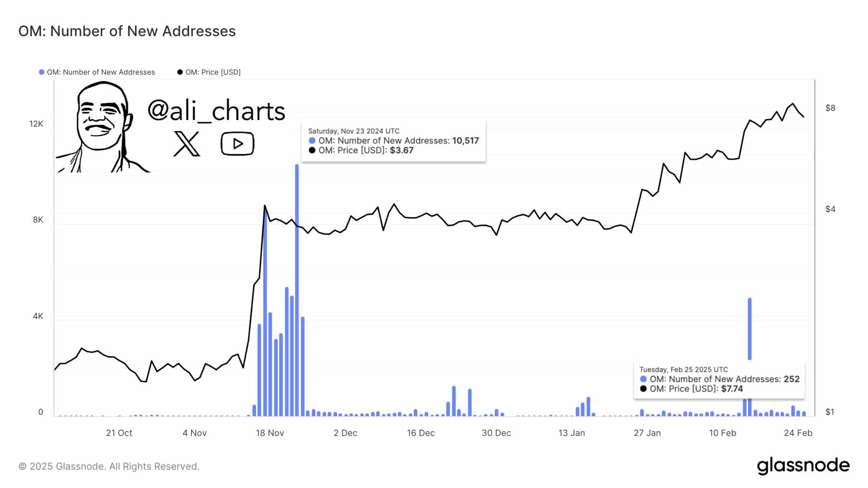Click the 12K y-axis label

(36, 124)
